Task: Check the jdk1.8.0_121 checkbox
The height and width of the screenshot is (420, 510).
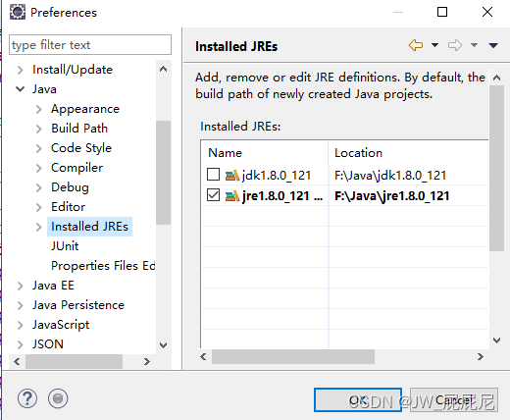Action: 213,175
